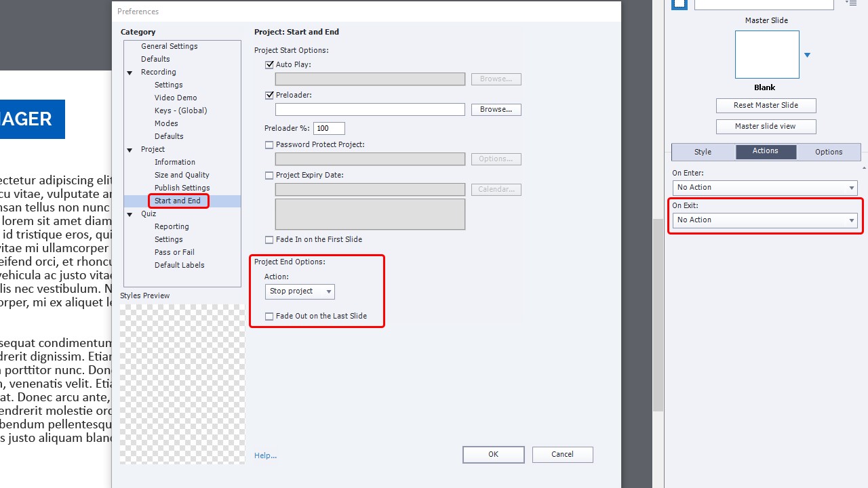Select Recording Settings item
868x488 pixels.
(x=168, y=85)
